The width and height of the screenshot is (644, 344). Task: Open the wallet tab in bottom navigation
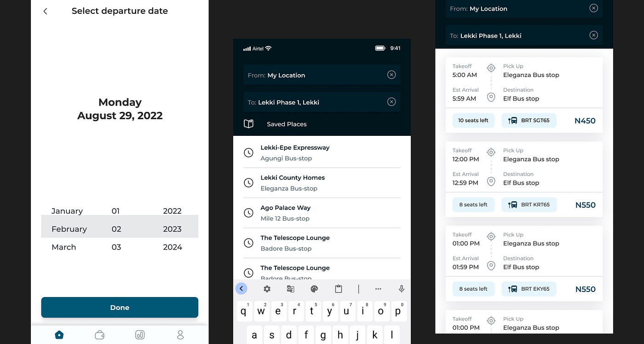99,335
